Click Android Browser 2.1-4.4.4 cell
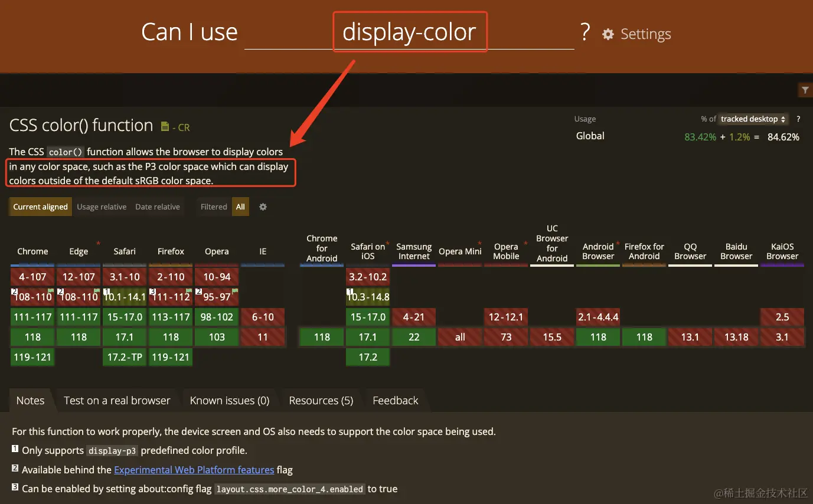This screenshot has height=504, width=813. (x=598, y=317)
